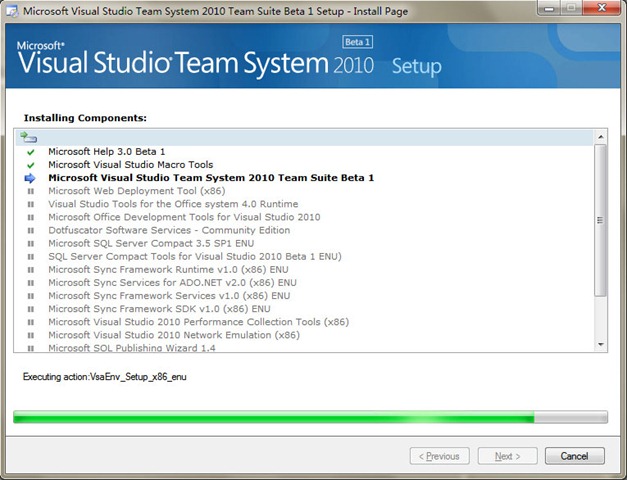Click the pending icon beside Microsoft Web Deployment Tool
This screenshot has width=627, height=480.
pyautogui.click(x=30, y=191)
